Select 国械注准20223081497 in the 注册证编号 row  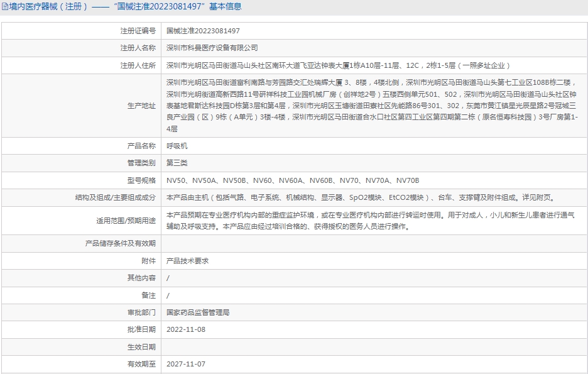[203, 31]
